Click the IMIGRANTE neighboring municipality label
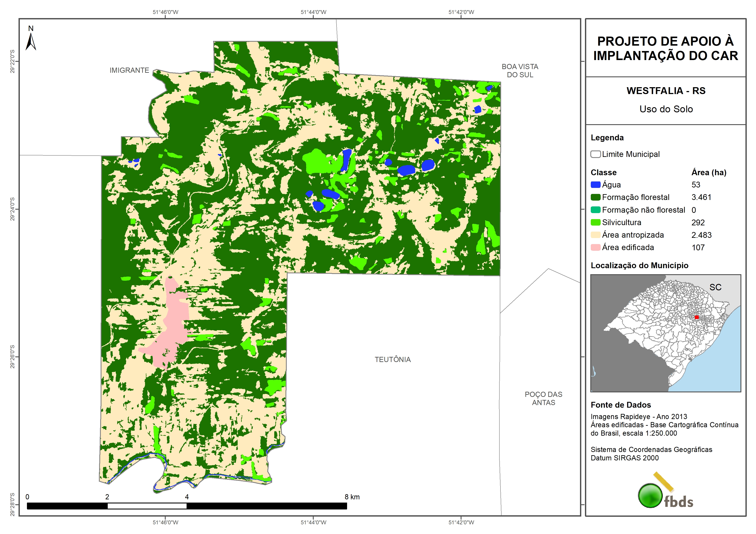 [129, 70]
